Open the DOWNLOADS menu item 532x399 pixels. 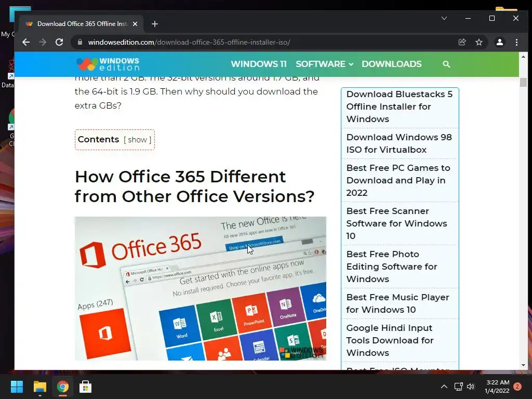click(392, 64)
